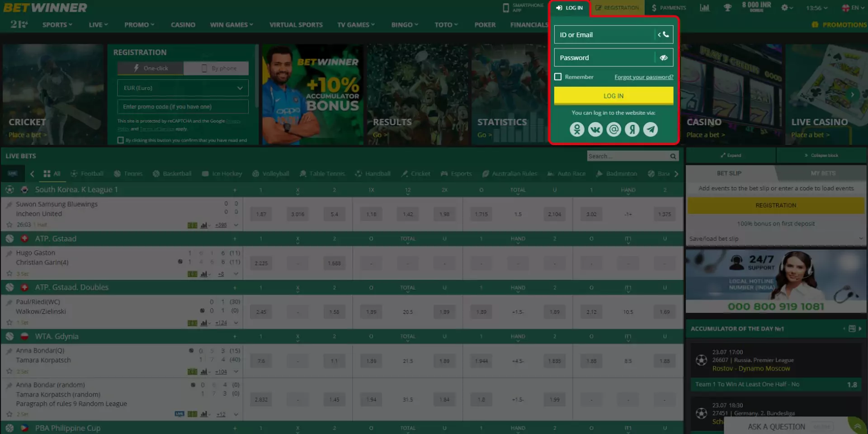
Task: Switch to the REGISTRATION tab
Action: coord(617,7)
